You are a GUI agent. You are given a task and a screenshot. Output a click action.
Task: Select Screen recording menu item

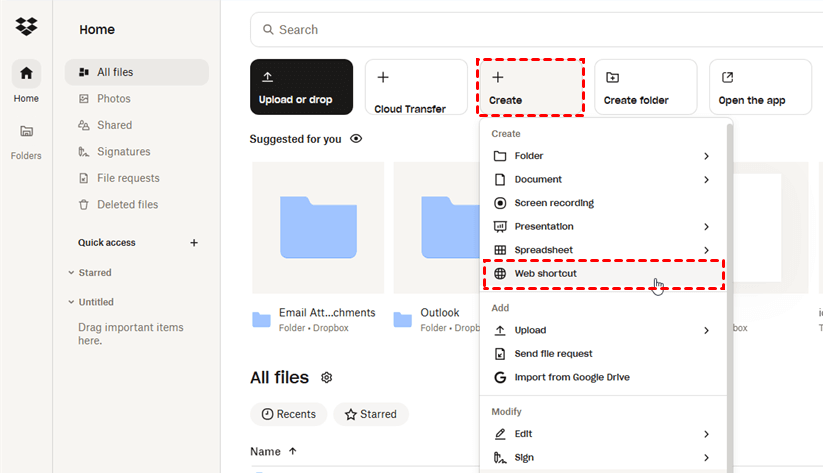(553, 203)
